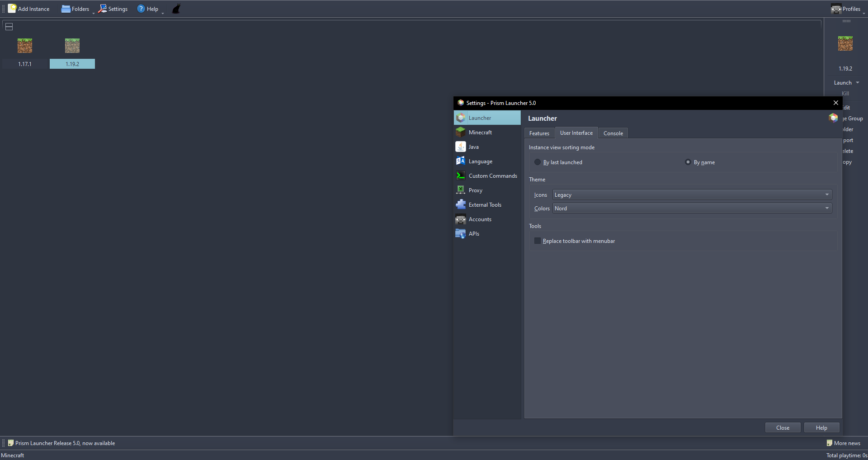Select By name sorting mode
This screenshot has width=868, height=460.
(688, 162)
